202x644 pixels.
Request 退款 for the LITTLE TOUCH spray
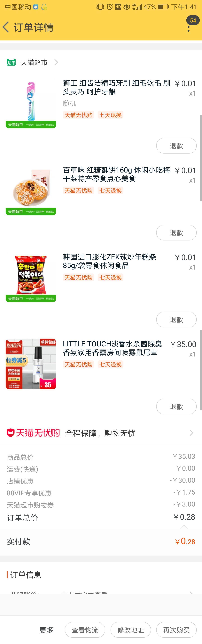[x=176, y=407]
